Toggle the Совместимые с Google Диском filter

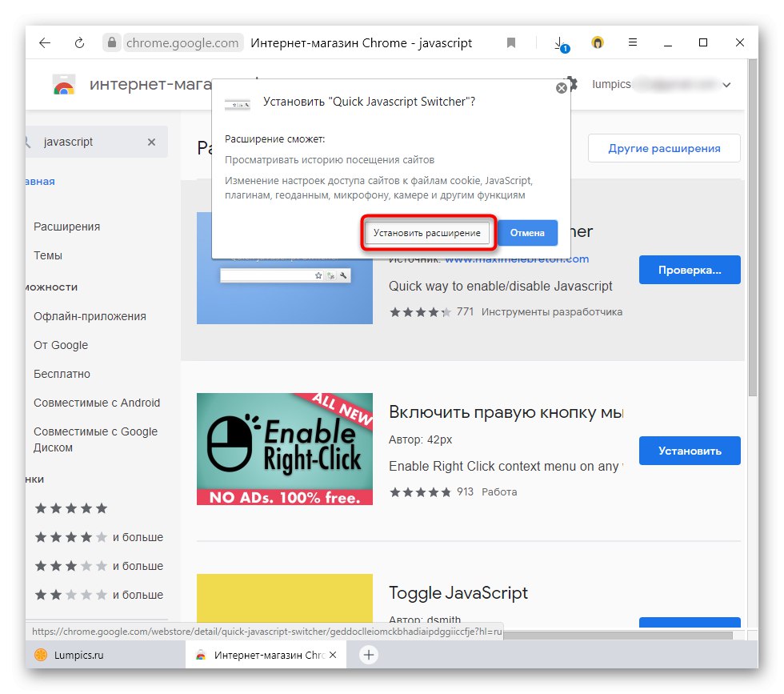click(x=95, y=439)
